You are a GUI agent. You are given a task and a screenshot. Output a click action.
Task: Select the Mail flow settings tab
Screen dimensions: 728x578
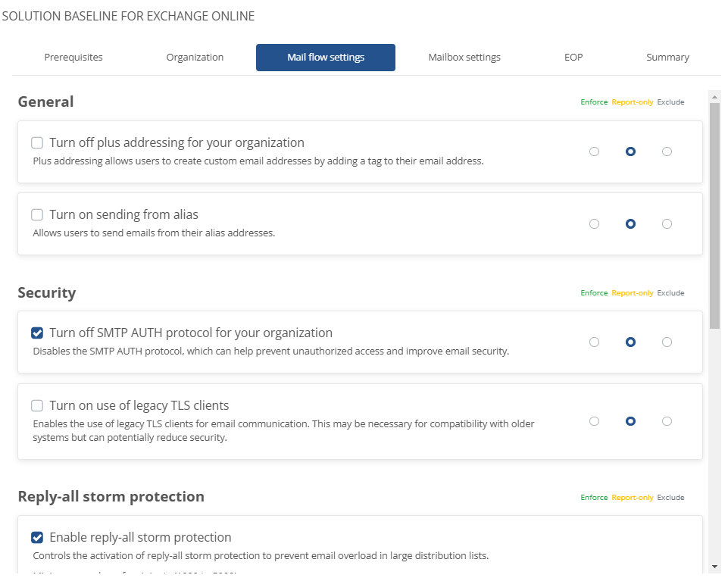(326, 58)
